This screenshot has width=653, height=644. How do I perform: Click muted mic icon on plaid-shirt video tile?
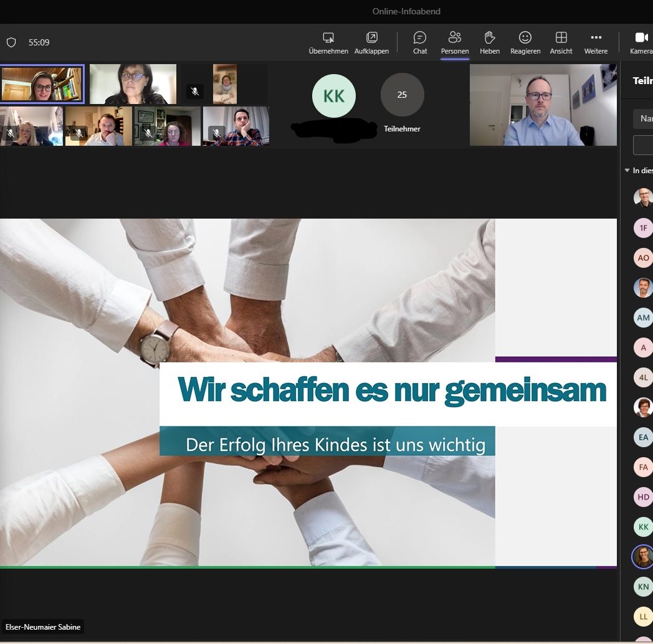coord(216,133)
